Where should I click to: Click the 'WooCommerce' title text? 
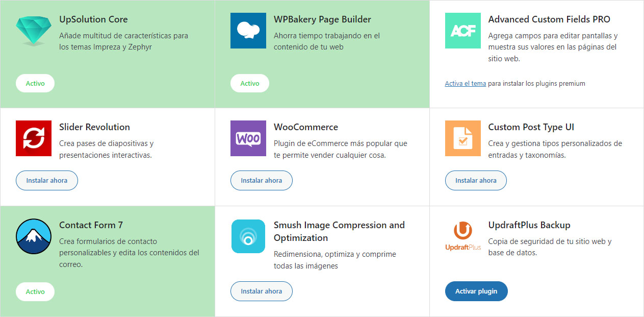[x=306, y=127]
